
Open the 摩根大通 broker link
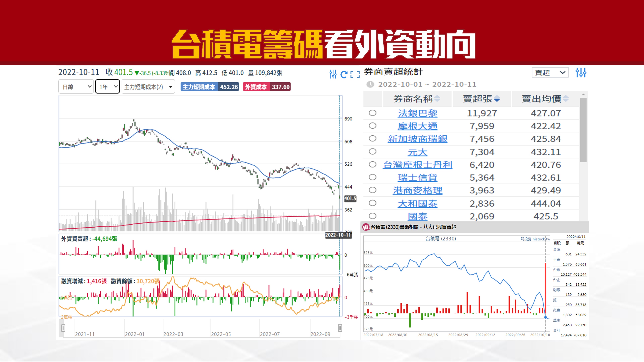coord(417,126)
